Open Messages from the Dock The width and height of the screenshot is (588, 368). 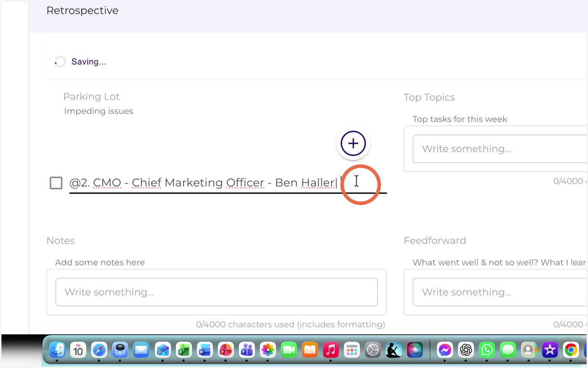pyautogui.click(x=508, y=349)
